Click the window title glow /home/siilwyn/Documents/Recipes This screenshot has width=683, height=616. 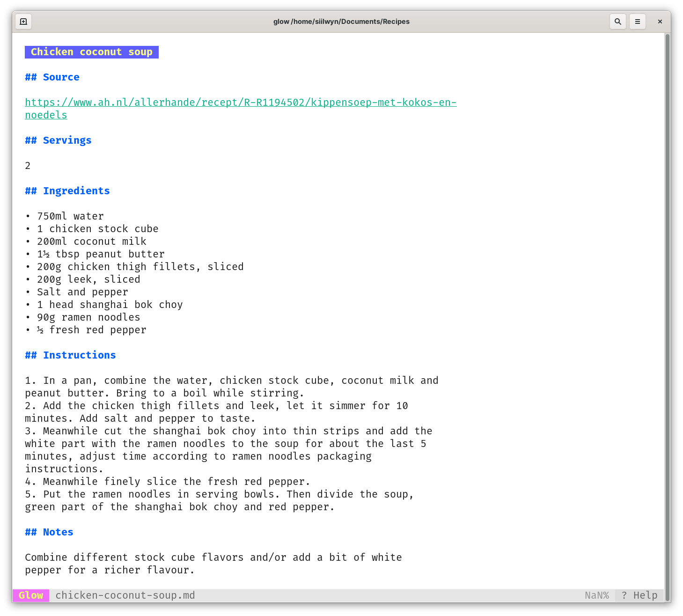[341, 22]
